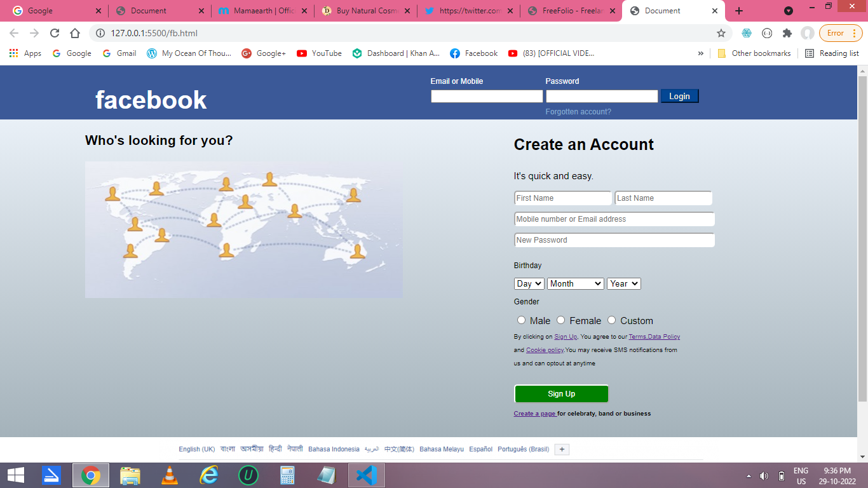
Task: Click the facebook logo text
Action: 151,100
